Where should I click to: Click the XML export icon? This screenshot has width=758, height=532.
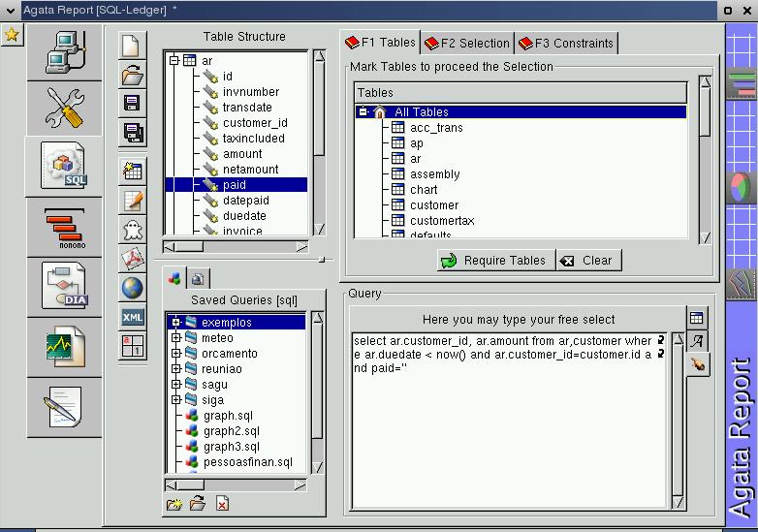pyautogui.click(x=133, y=317)
